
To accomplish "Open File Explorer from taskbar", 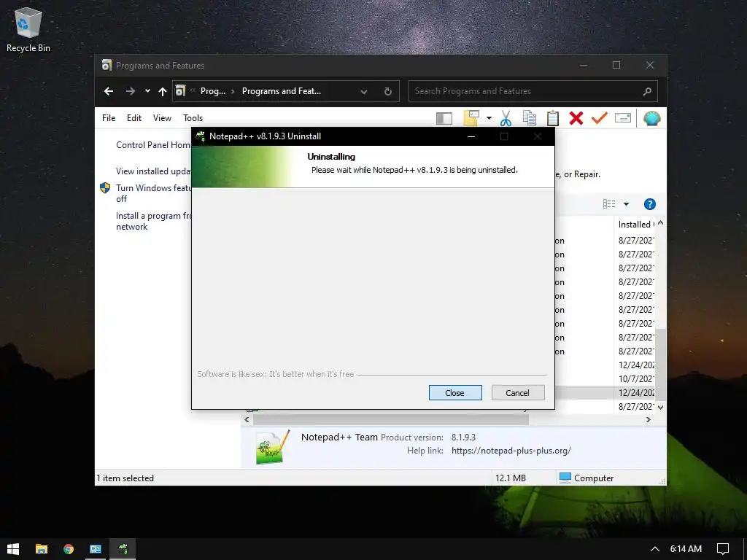I will tap(42, 549).
